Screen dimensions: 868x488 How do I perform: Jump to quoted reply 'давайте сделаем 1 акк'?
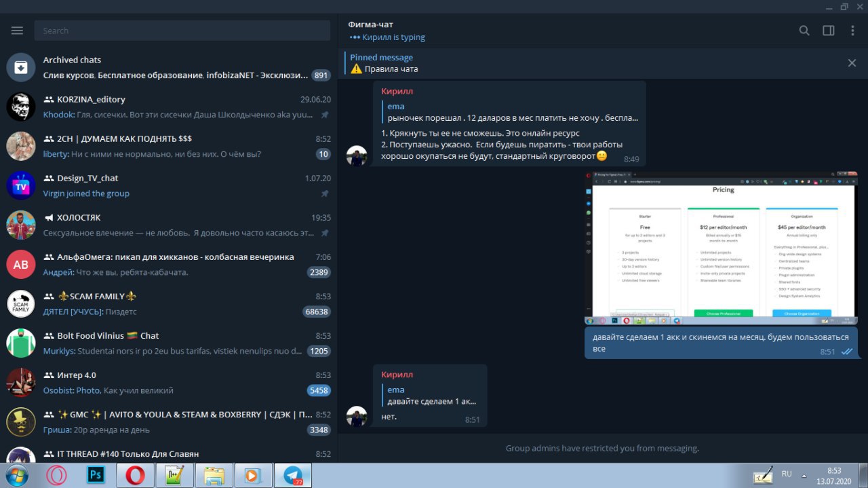[431, 395]
